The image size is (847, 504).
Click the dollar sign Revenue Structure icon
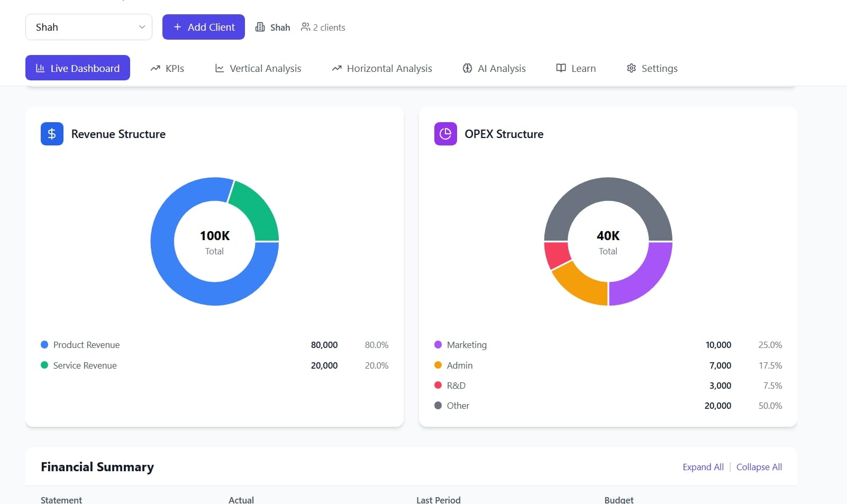pos(52,134)
